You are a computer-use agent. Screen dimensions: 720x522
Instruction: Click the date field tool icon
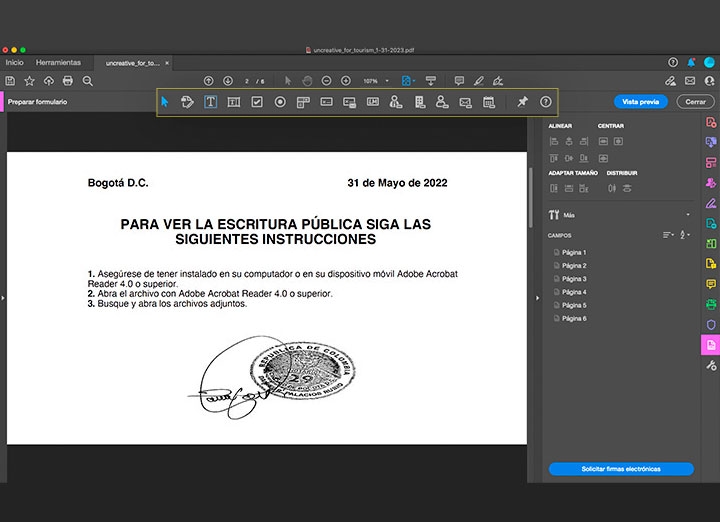pos(489,102)
